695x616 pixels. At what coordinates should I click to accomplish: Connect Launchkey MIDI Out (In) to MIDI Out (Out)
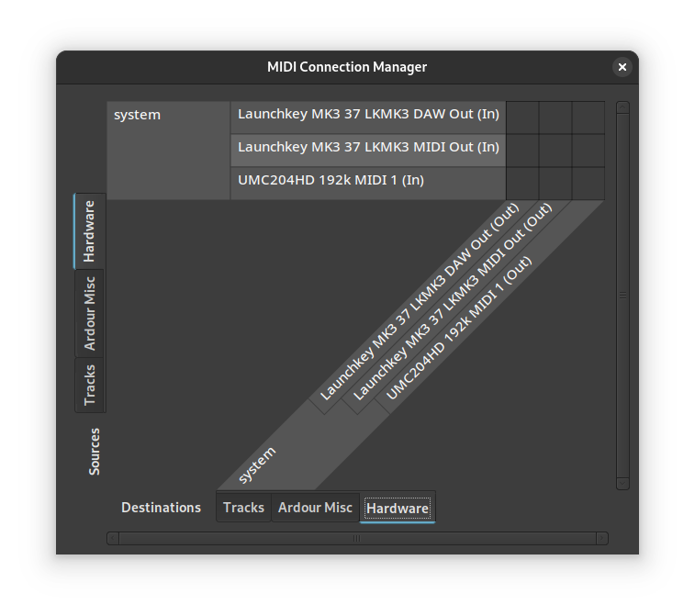pos(555,151)
